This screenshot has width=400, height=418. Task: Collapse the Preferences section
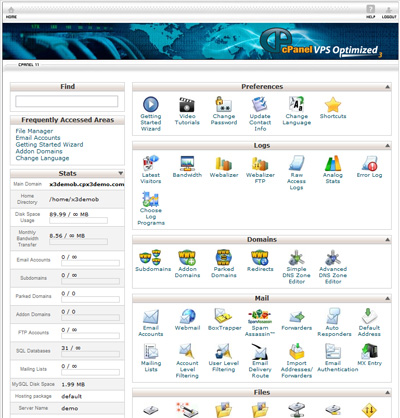pos(387,87)
